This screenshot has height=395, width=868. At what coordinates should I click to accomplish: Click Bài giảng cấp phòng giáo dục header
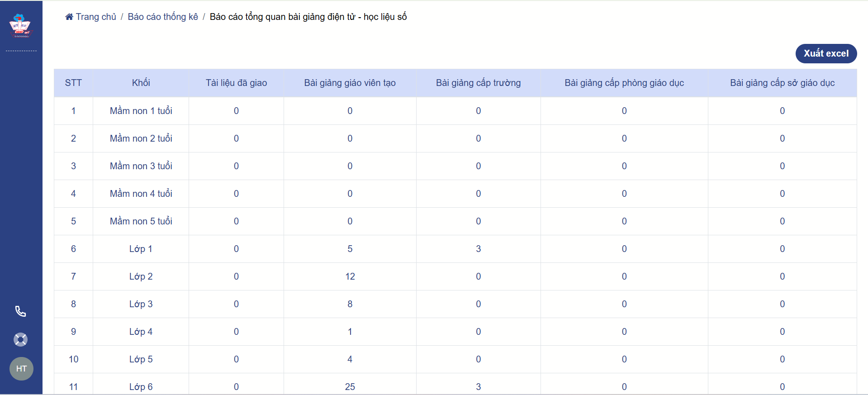point(624,83)
